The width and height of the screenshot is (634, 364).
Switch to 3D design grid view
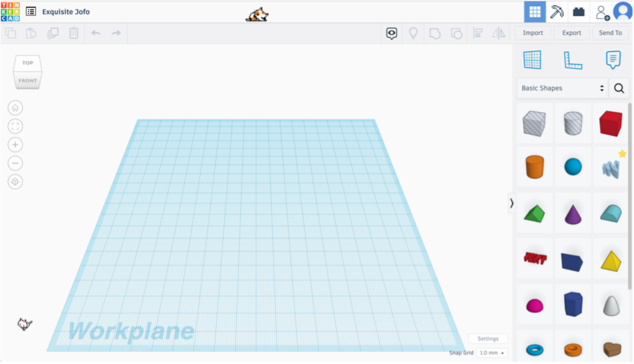coord(534,12)
